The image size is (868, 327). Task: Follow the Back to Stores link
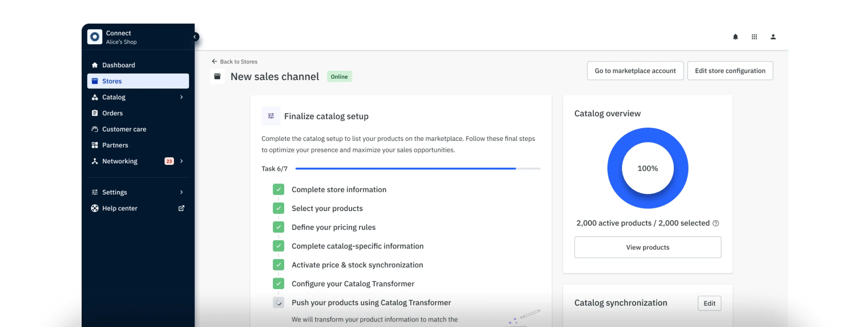point(239,62)
